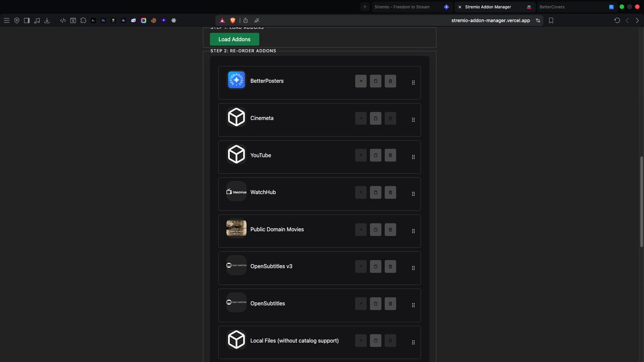Copy Cinemeta addon URL clipboard button
Screen dimensions: 644x362
(x=376, y=118)
